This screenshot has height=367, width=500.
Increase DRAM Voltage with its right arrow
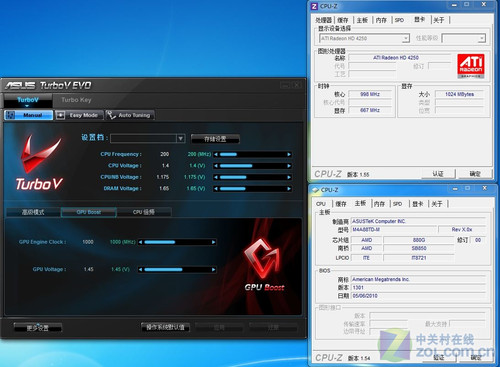[x=289, y=189]
